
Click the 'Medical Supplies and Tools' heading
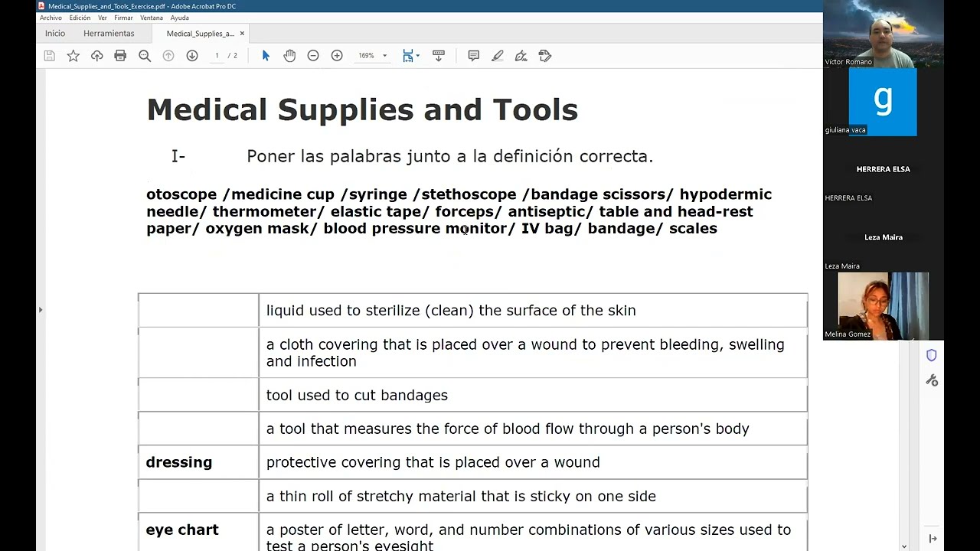[362, 109]
